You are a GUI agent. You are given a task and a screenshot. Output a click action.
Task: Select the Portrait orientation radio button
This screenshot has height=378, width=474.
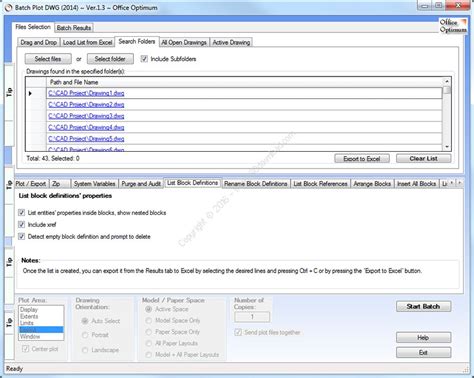(85, 335)
